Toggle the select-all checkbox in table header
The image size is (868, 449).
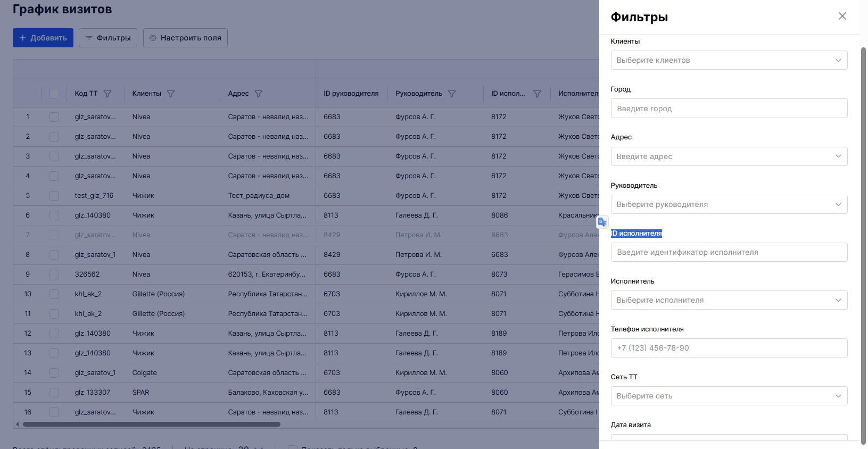click(x=54, y=94)
